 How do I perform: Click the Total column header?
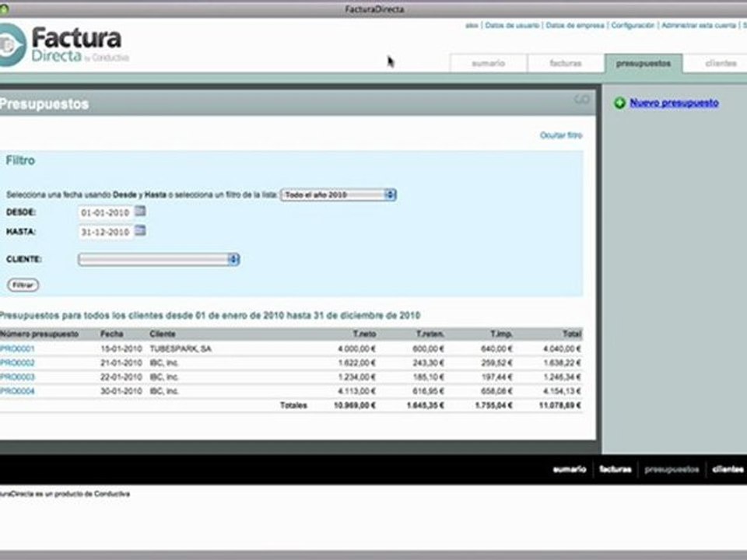(572, 334)
